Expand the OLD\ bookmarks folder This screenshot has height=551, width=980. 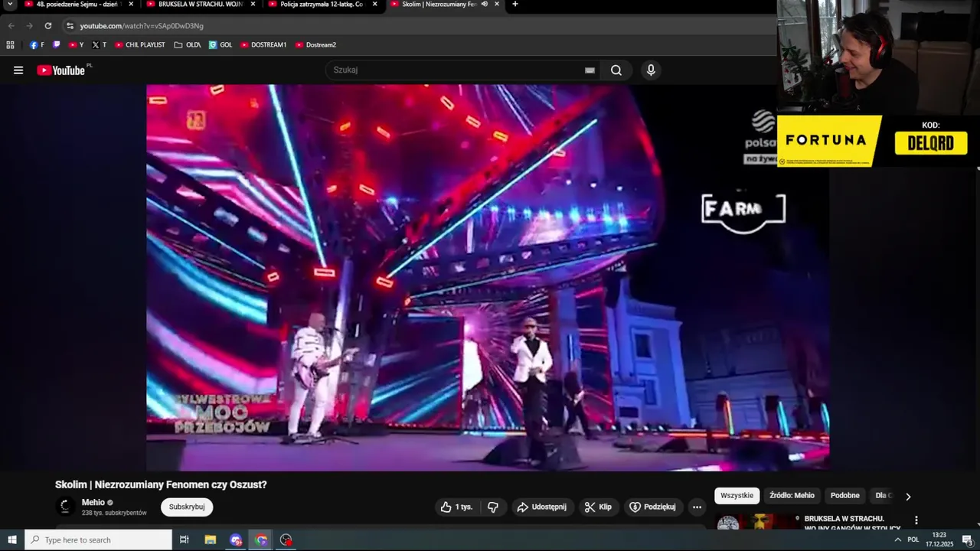click(188, 45)
